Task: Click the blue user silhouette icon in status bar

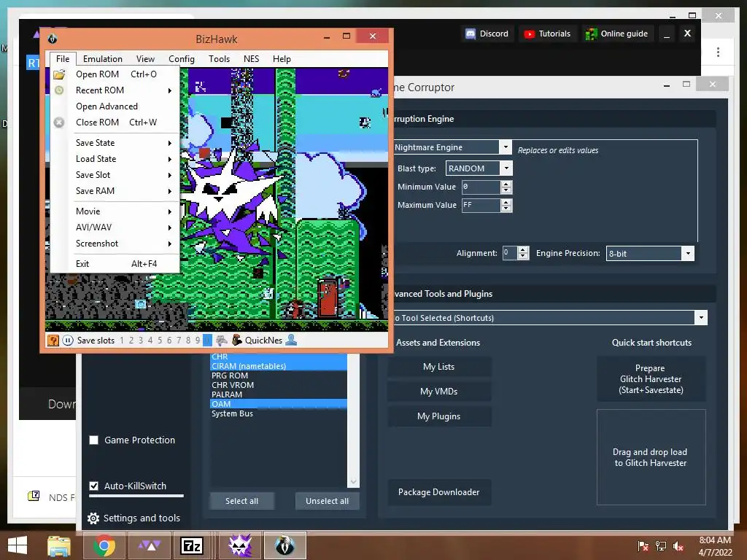Action: point(291,340)
